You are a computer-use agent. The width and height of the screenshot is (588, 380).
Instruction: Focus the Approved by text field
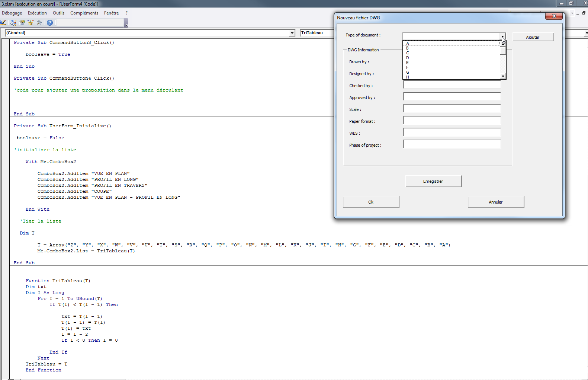(x=452, y=97)
